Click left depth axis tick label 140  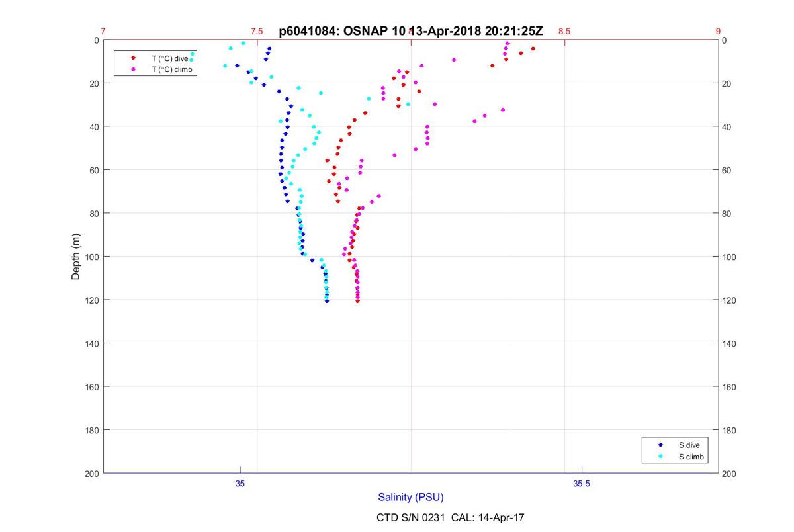(x=92, y=343)
